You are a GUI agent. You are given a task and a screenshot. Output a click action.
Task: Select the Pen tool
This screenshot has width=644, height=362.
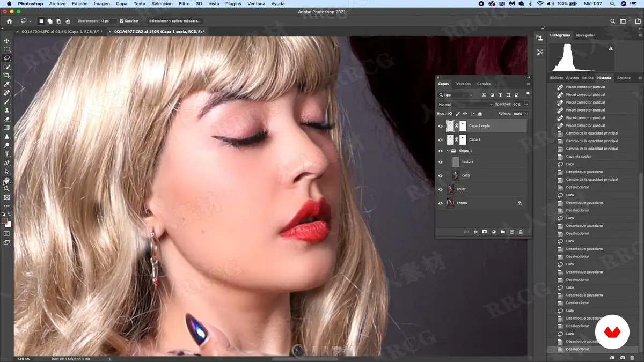(7, 162)
